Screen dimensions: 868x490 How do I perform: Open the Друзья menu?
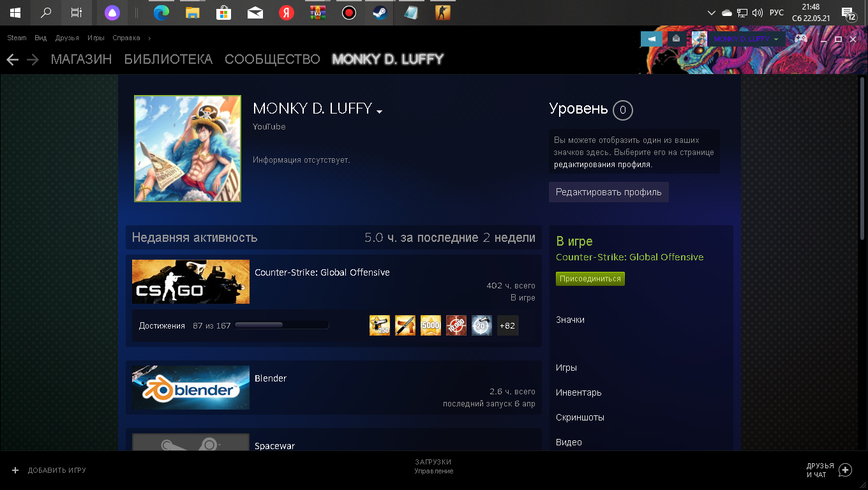[67, 38]
